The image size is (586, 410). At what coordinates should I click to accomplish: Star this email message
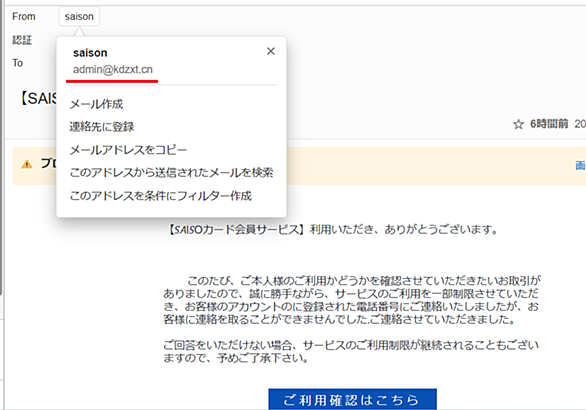(x=518, y=124)
